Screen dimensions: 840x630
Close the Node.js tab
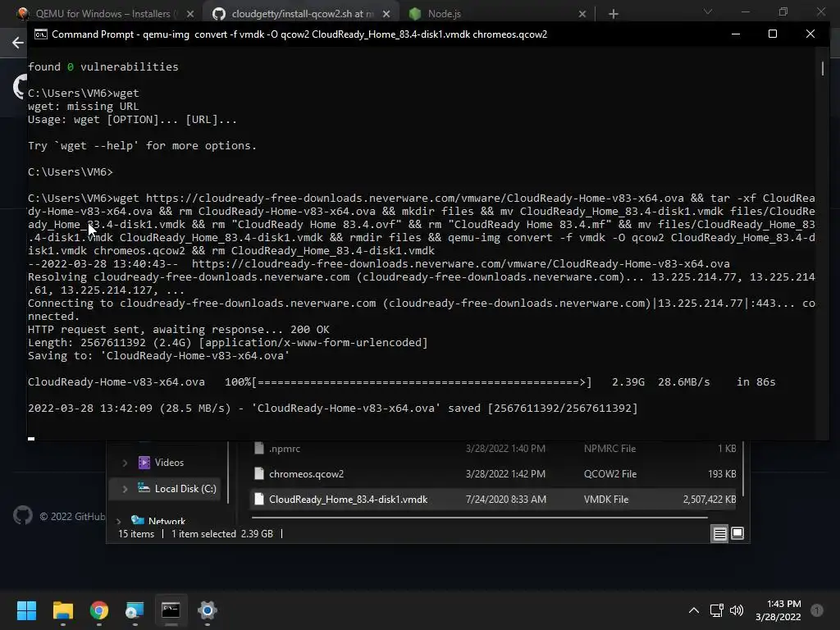coord(582,14)
